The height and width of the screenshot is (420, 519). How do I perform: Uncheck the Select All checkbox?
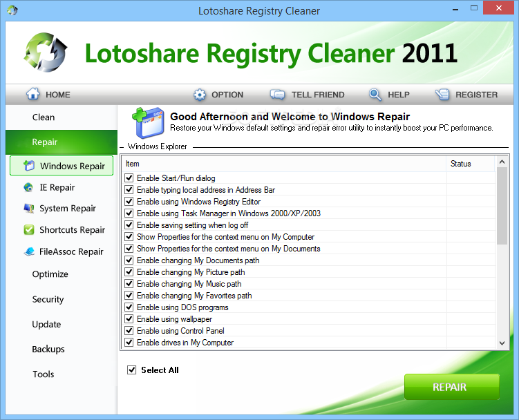click(132, 370)
